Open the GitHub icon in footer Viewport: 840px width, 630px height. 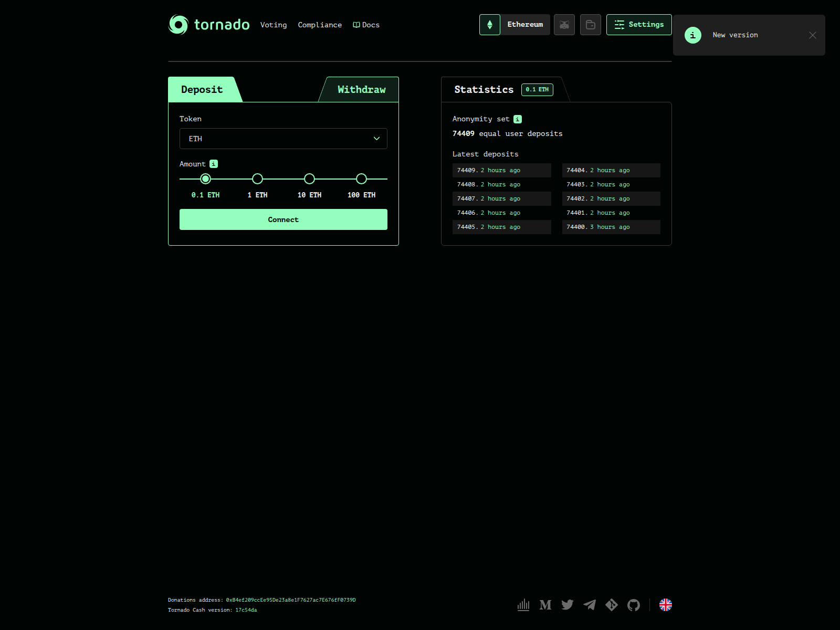click(x=634, y=605)
